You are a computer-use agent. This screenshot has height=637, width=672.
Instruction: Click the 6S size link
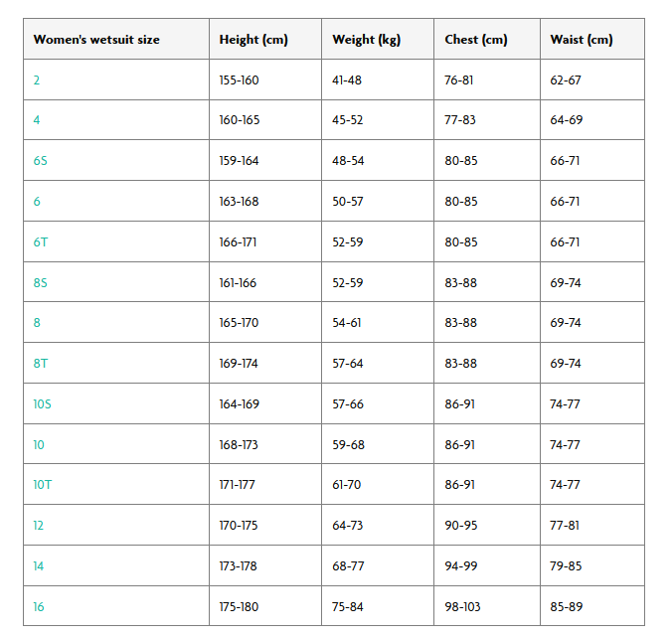click(x=40, y=161)
